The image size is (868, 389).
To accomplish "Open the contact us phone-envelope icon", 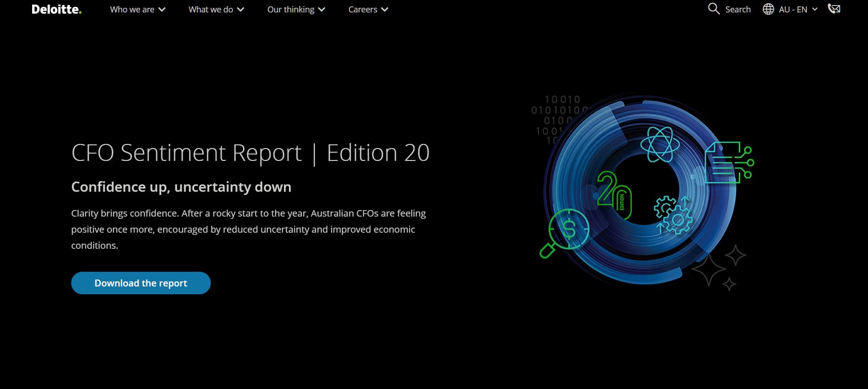I will click(834, 9).
